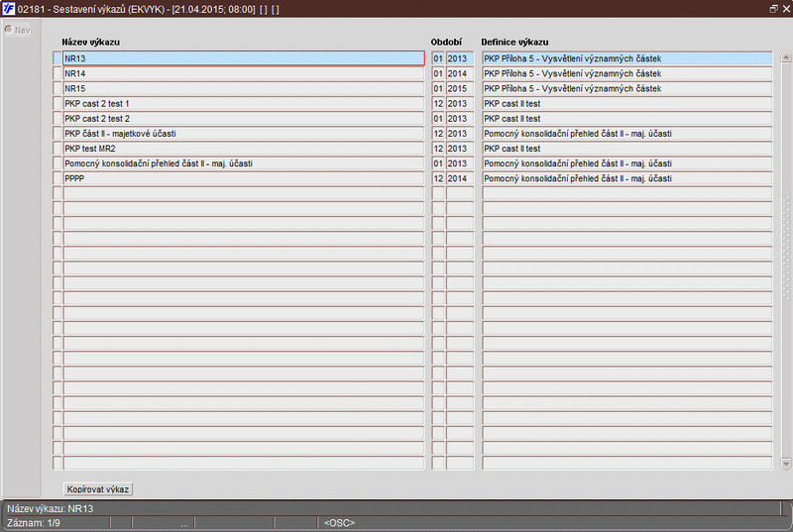Click the Záznam: 1/9 status entry
Viewport: 793px width, 532px height.
[34, 523]
